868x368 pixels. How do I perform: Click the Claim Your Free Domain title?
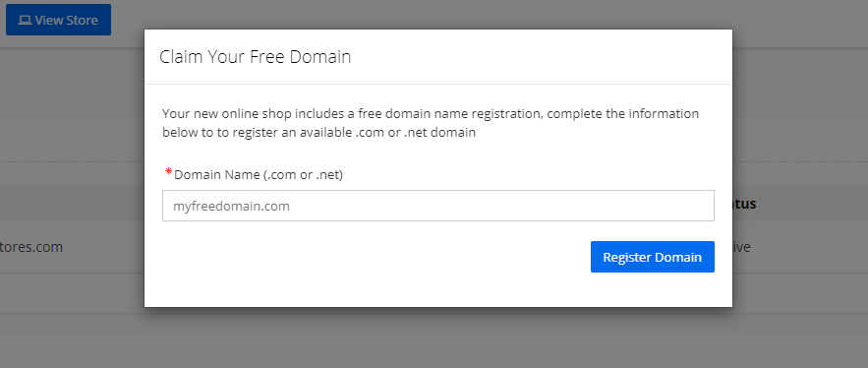(256, 56)
